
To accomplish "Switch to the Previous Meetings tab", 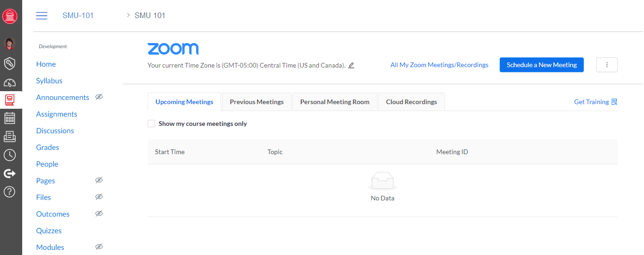I will 257,102.
